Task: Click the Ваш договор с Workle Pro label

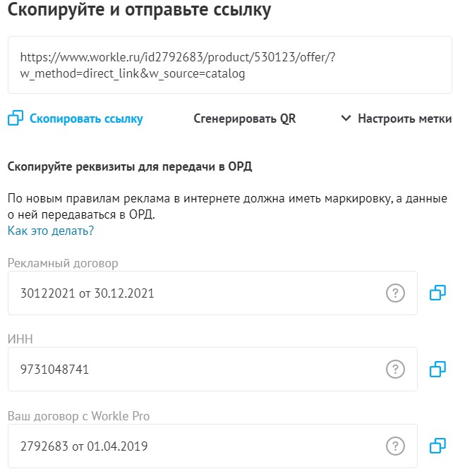Action: tap(79, 416)
